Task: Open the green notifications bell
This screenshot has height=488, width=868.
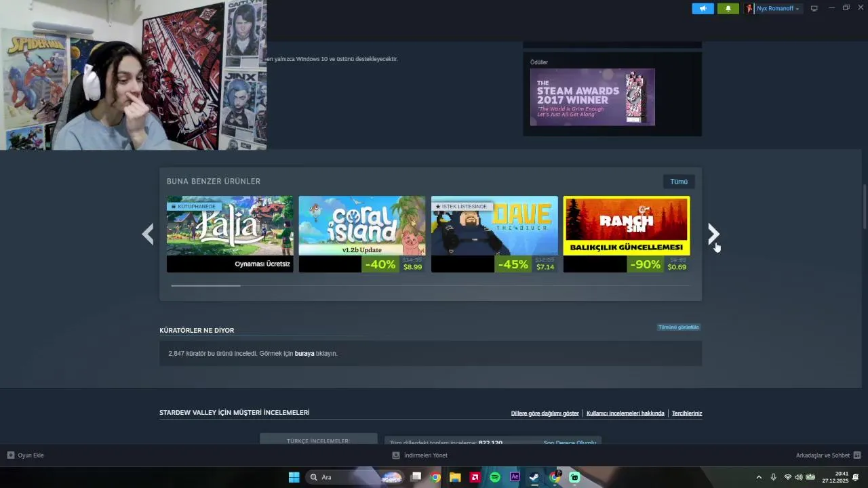Action: tap(728, 8)
